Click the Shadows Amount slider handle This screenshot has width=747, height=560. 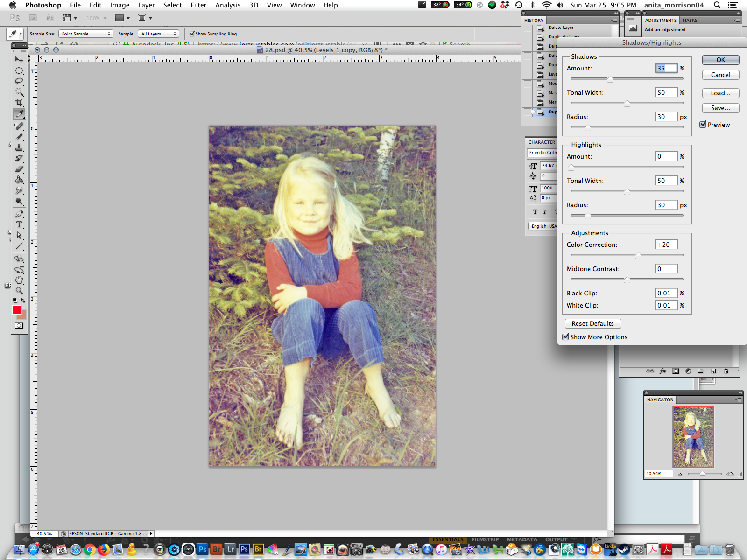(x=610, y=79)
